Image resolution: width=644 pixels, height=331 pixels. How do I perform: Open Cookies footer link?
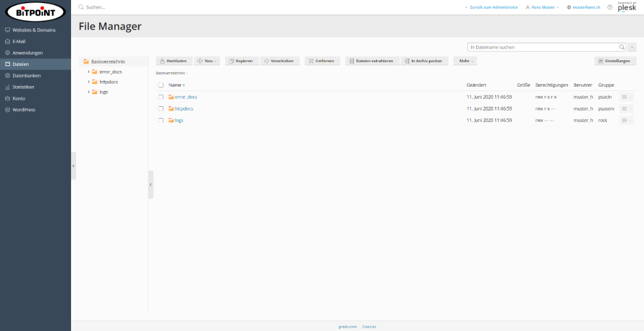click(x=369, y=327)
